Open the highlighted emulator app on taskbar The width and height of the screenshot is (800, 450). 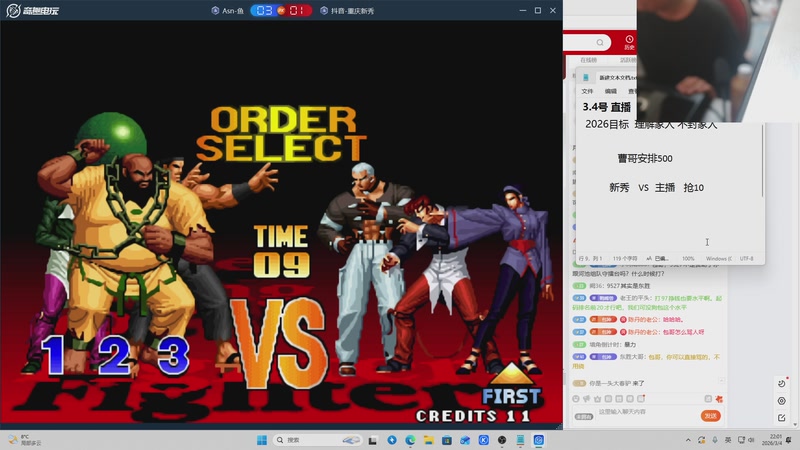pos(539,440)
